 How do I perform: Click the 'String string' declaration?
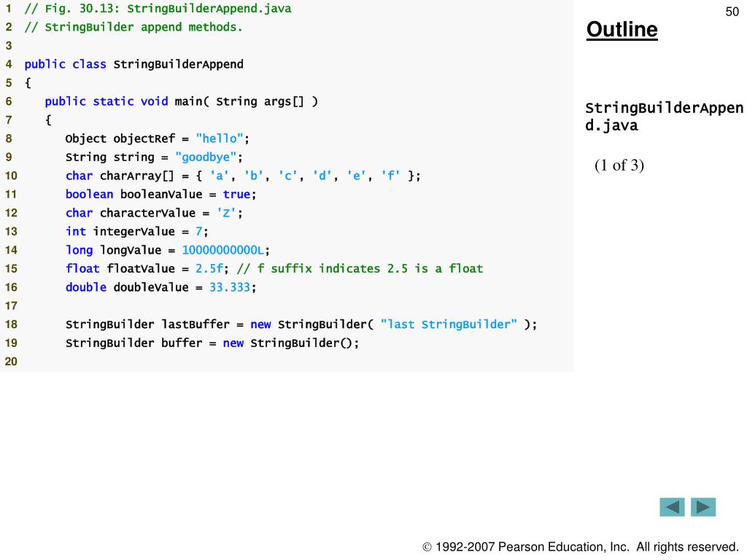click(155, 157)
